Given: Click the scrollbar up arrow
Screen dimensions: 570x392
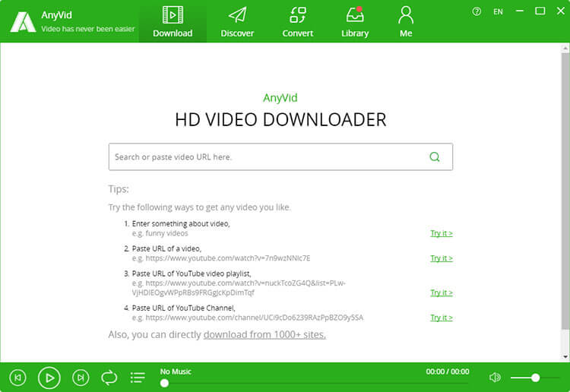Looking at the screenshot, I should [x=565, y=48].
